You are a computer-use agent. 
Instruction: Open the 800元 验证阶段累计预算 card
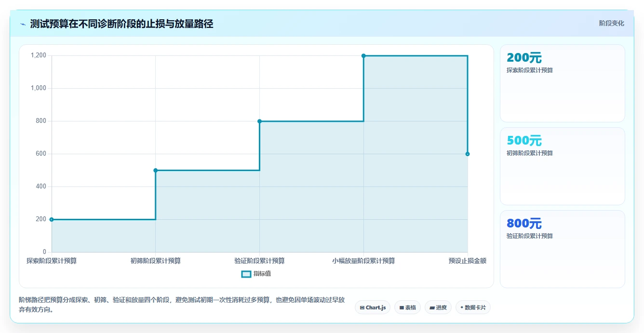tap(562, 249)
